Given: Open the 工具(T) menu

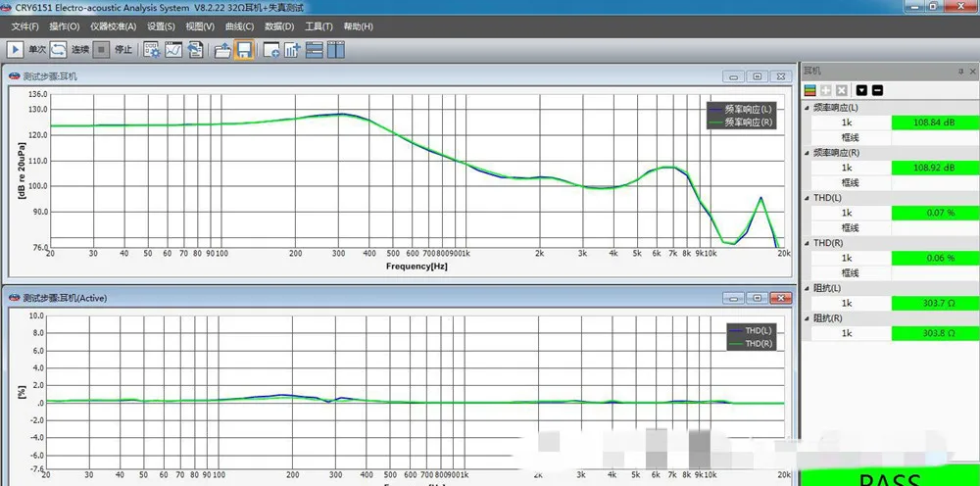Looking at the screenshot, I should (318, 26).
